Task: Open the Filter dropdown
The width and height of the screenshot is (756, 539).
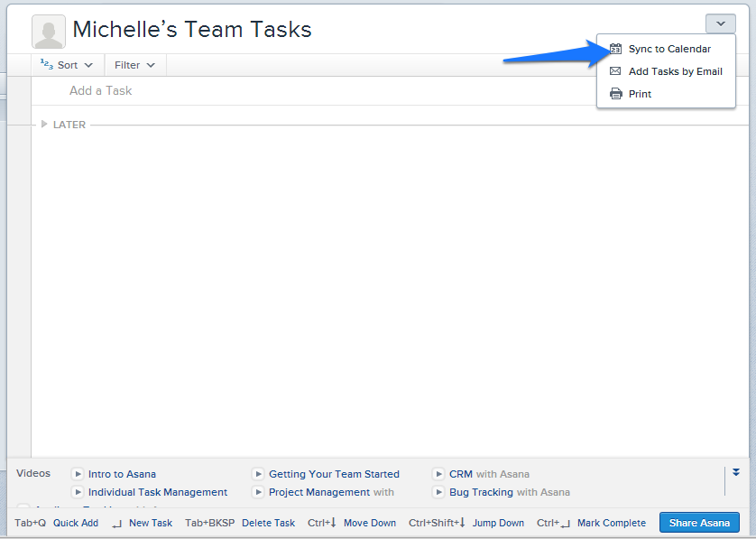Action: 135,65
